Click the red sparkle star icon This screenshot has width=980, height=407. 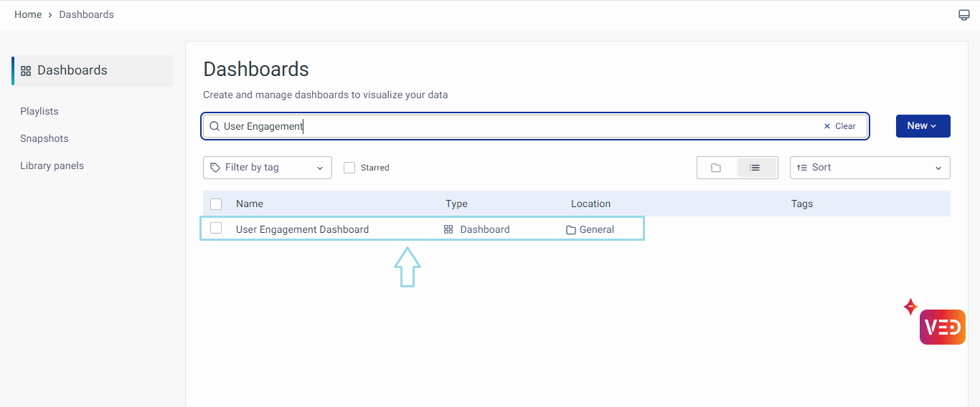pyautogui.click(x=910, y=307)
